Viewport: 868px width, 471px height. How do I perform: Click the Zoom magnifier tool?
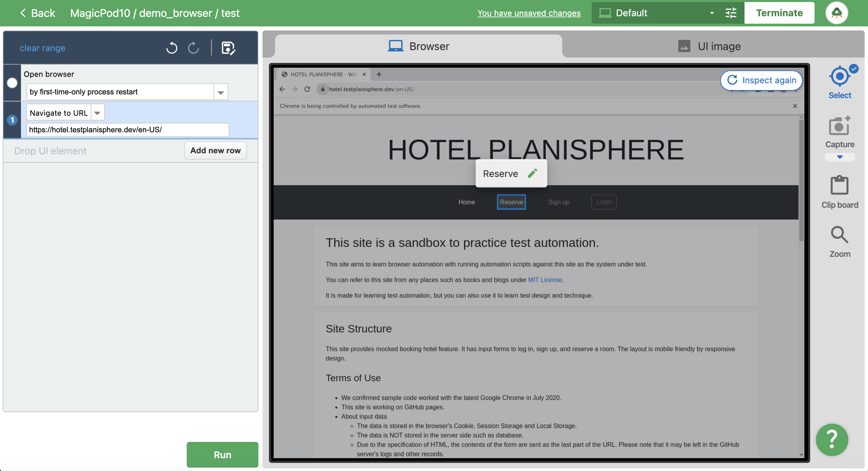tap(840, 242)
